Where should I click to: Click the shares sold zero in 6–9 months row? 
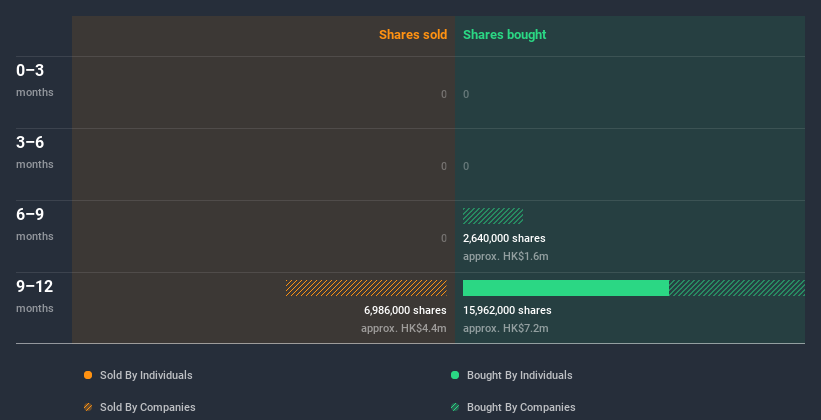[x=444, y=238]
